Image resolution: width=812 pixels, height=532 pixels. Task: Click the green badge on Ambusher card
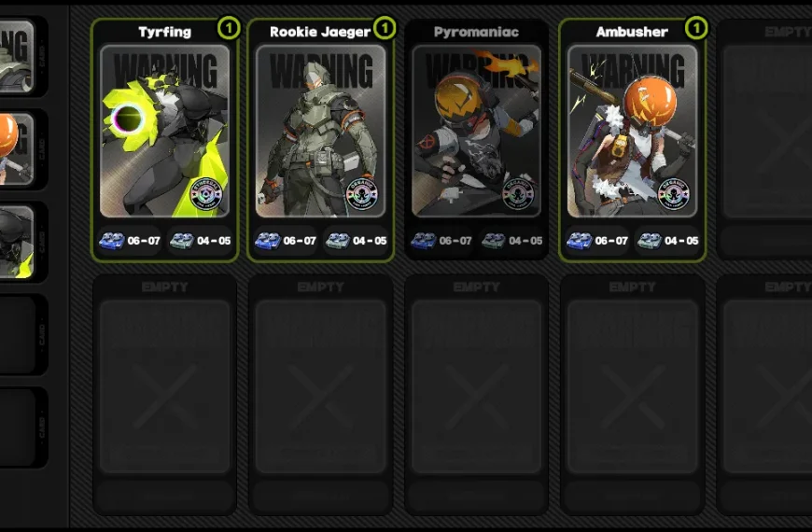(x=696, y=27)
